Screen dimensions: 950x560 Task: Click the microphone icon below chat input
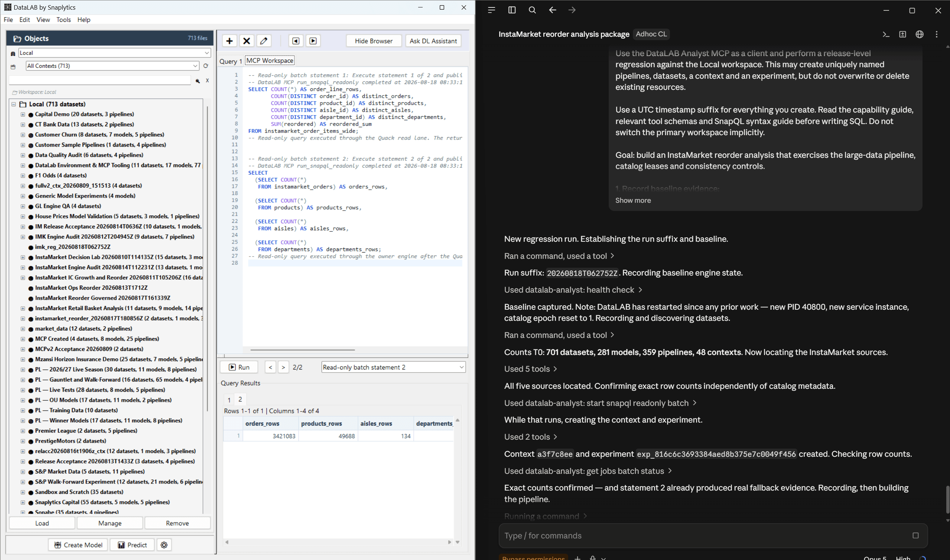click(x=593, y=558)
